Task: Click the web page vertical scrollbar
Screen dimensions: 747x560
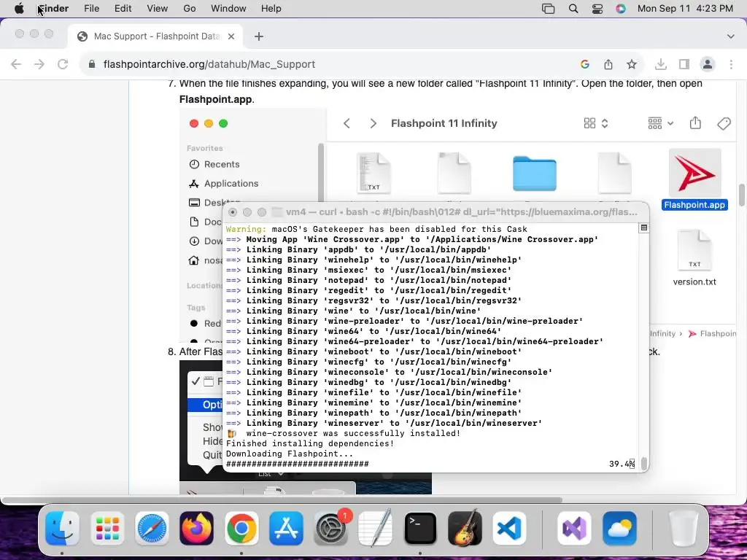Action: click(x=742, y=195)
